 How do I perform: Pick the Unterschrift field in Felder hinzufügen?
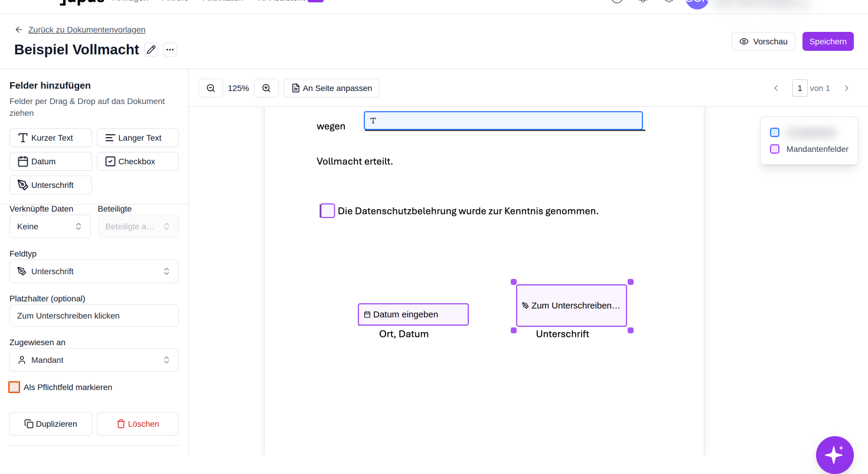coord(51,185)
